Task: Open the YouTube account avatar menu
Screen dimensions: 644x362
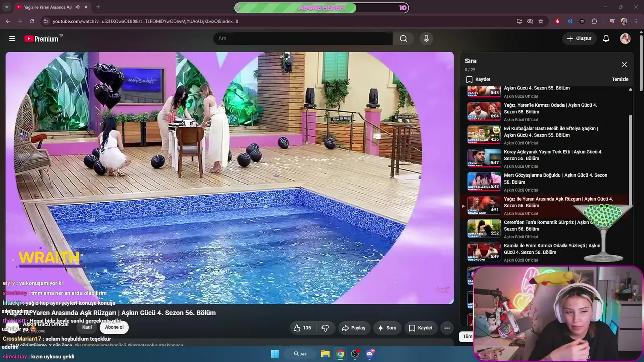Action: pyautogui.click(x=625, y=39)
